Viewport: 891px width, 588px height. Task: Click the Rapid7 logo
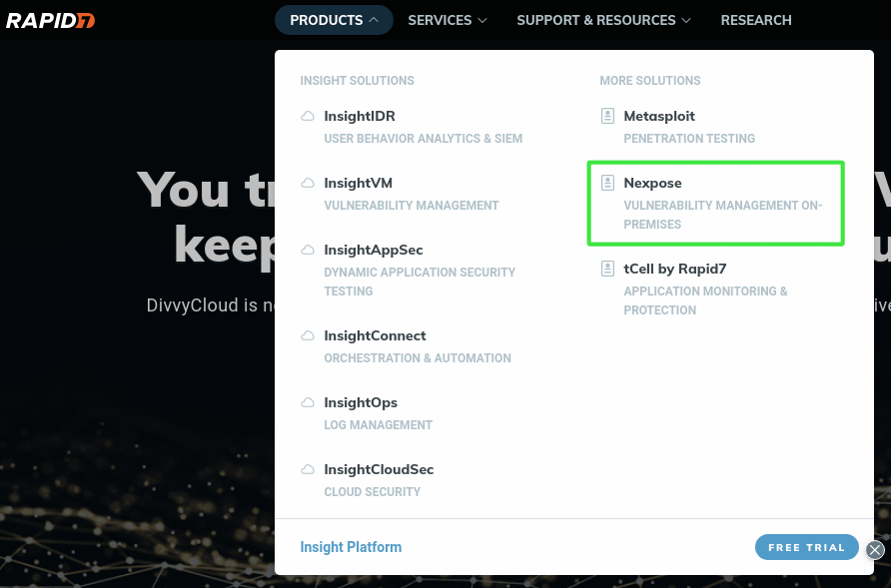[50, 20]
